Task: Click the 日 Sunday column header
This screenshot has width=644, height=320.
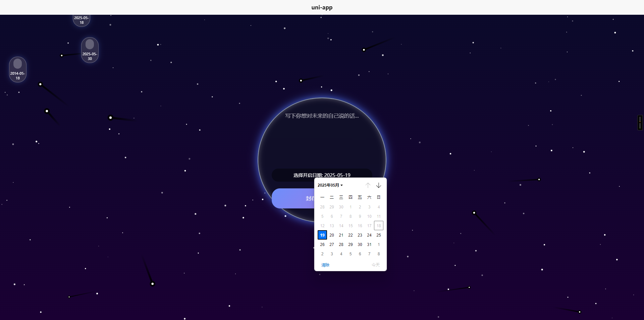Action: 379,197
